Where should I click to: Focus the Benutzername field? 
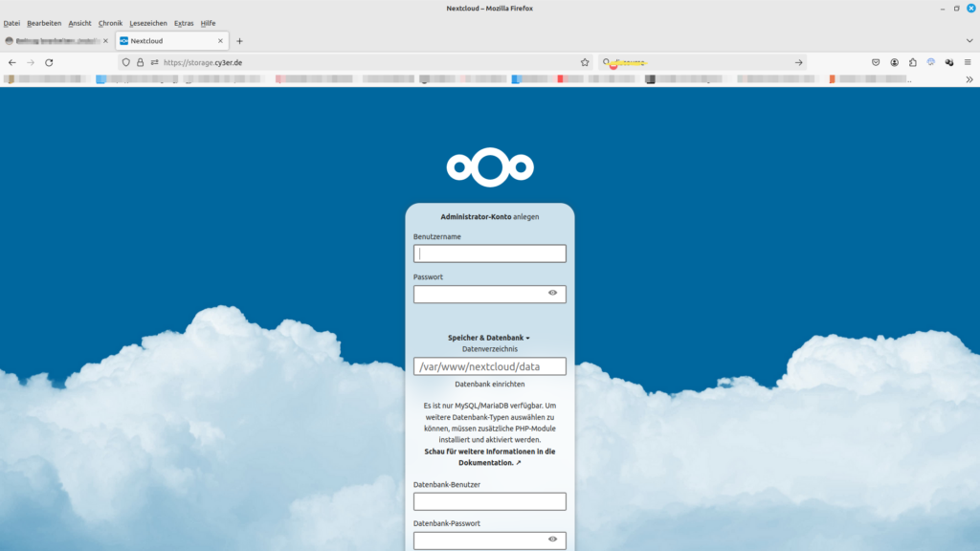click(489, 253)
